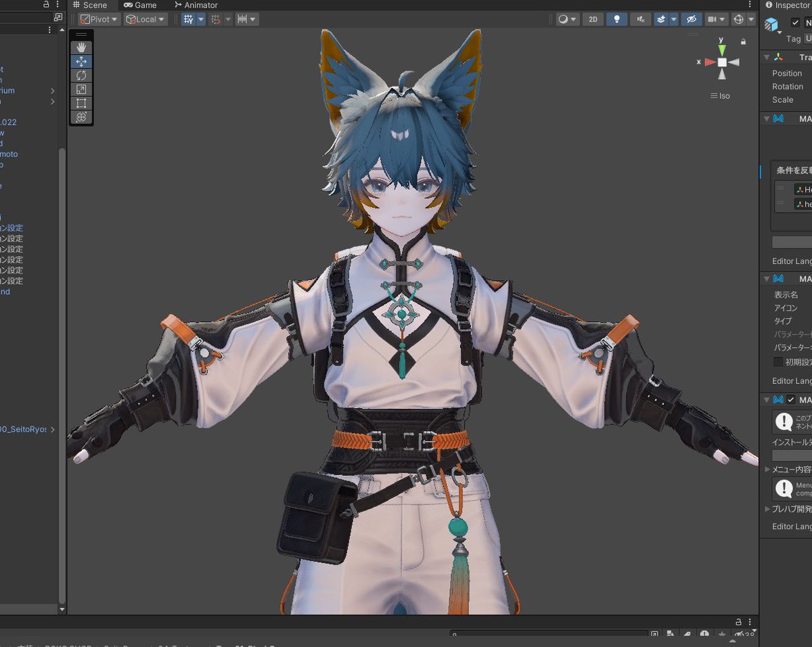
Task: Click the Hierarchy scroll down arrow
Action: [x=63, y=610]
